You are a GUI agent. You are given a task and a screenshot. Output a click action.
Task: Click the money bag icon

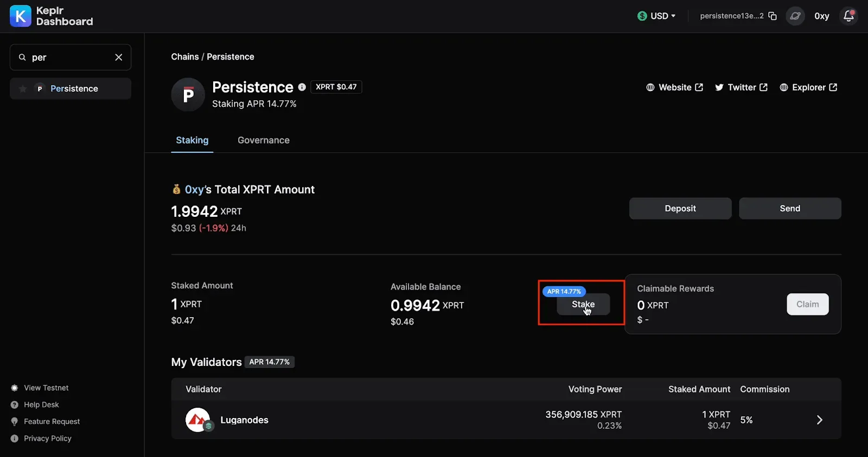pos(176,189)
